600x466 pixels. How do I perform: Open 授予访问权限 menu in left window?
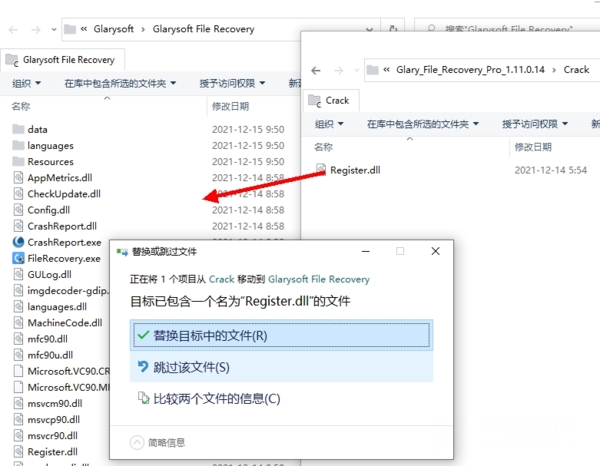click(232, 83)
